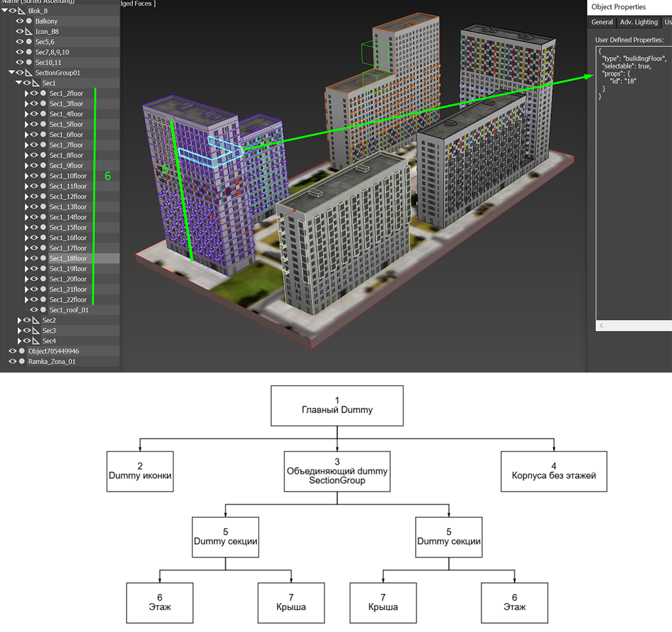Click the Ramka_Zona_01 geometry dot icon

click(22, 361)
